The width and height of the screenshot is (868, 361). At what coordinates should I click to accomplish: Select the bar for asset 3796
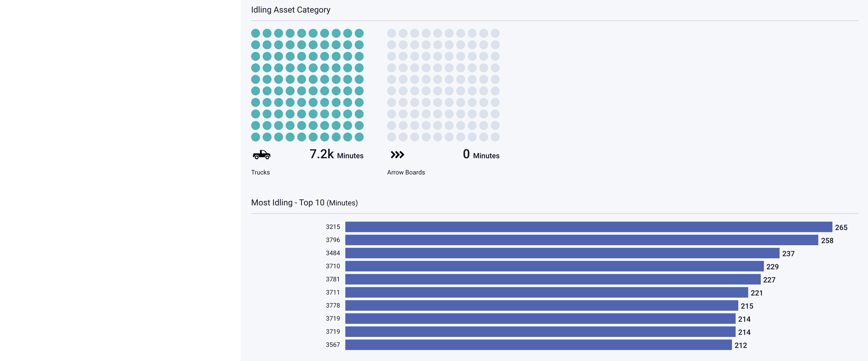point(581,240)
